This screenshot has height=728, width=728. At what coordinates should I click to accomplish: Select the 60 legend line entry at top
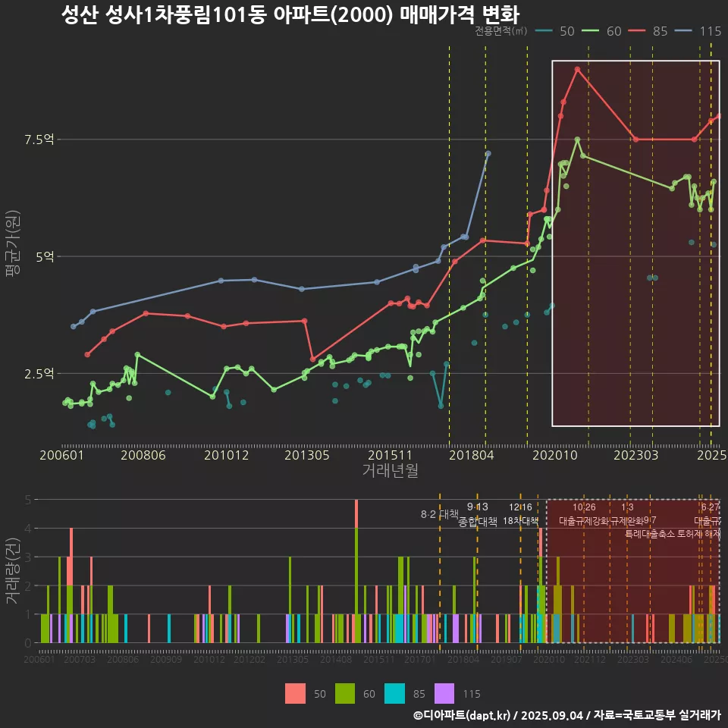(601, 31)
